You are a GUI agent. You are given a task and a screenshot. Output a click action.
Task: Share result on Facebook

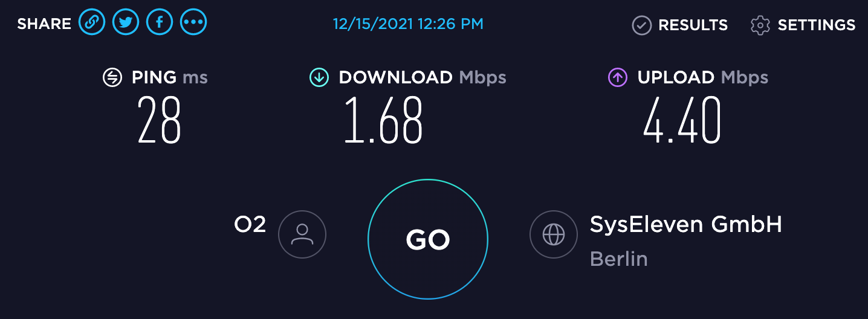click(160, 23)
